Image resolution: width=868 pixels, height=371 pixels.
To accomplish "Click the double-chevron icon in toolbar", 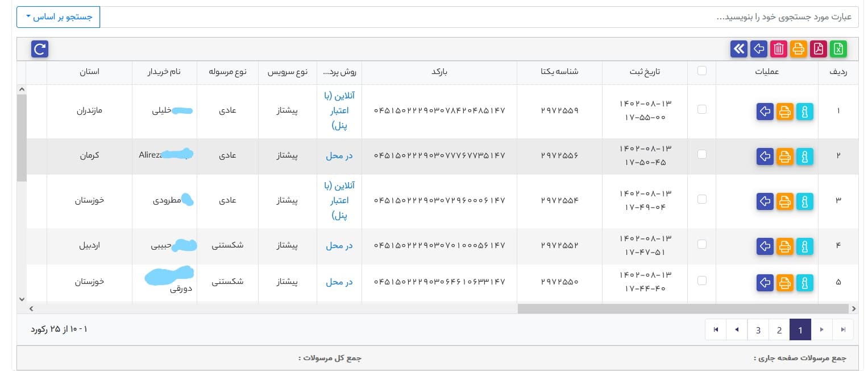I will point(738,49).
